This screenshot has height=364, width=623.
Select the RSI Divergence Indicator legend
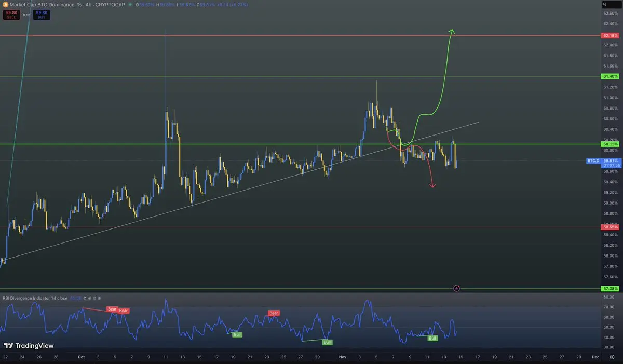tap(34, 298)
